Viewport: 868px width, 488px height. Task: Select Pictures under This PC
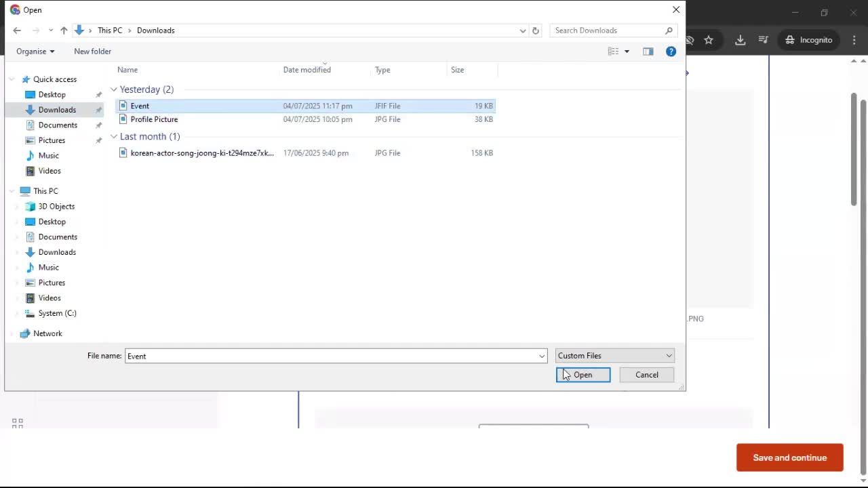coord(52,283)
